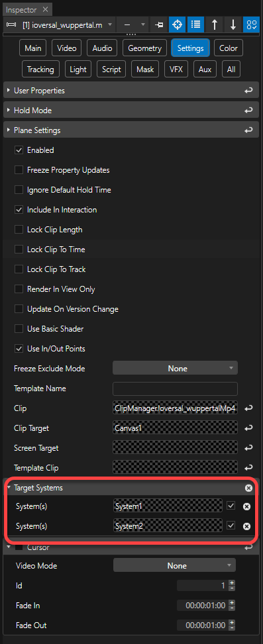Open the VFX tab

point(176,69)
